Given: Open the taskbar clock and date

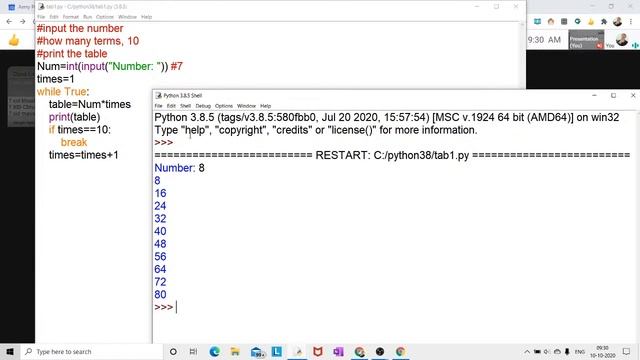Looking at the screenshot, I should 602,351.
